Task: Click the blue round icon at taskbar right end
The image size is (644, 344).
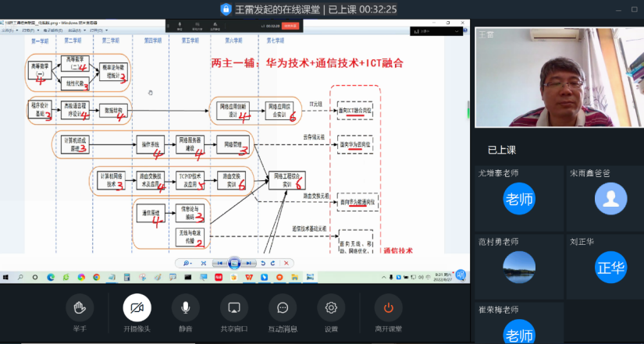Action: 461,275
